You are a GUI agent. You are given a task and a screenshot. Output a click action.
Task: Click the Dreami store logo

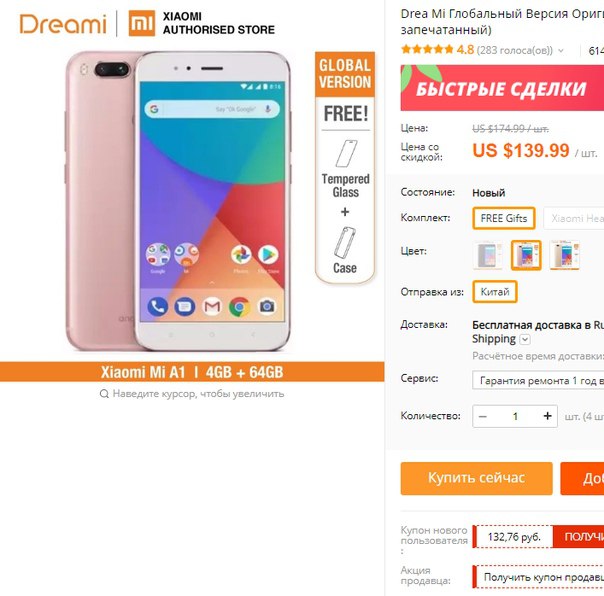63,24
